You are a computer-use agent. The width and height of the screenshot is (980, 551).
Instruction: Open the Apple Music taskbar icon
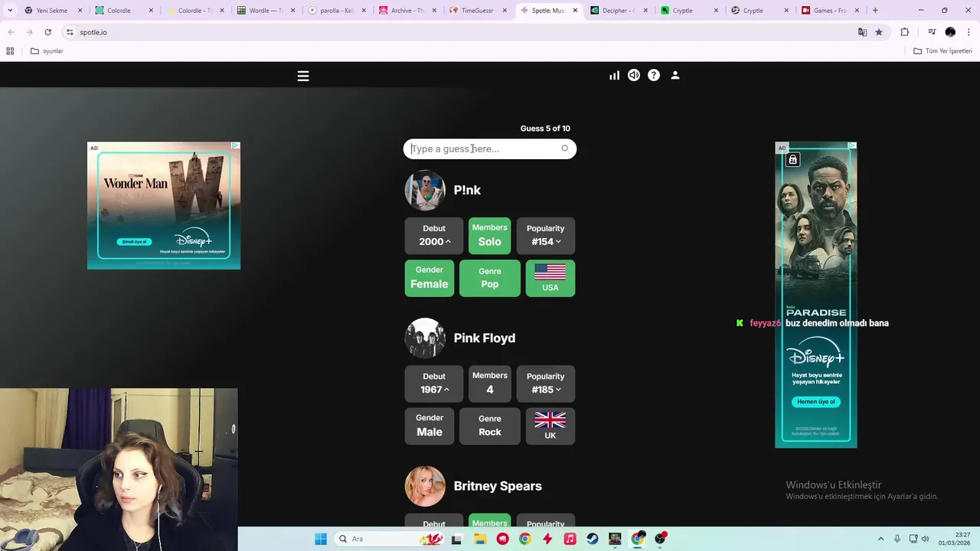pos(570,539)
